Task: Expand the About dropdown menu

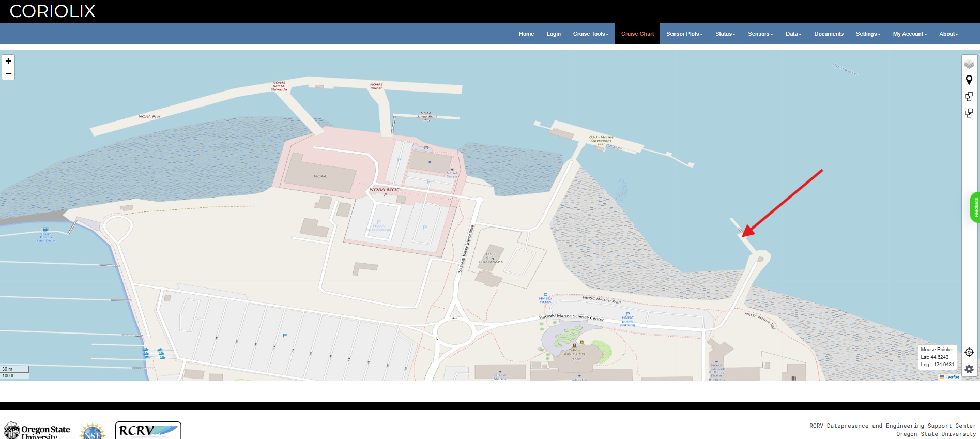Action: click(948, 34)
